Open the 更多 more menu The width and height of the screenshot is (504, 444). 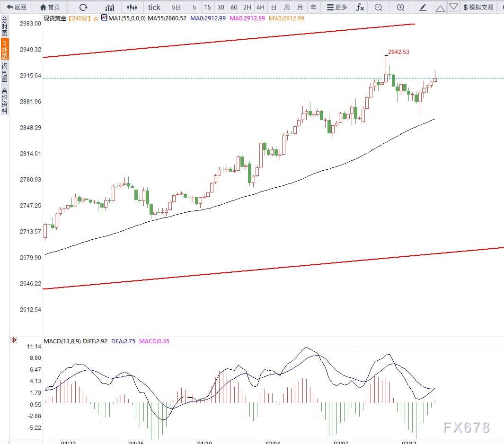[337, 7]
